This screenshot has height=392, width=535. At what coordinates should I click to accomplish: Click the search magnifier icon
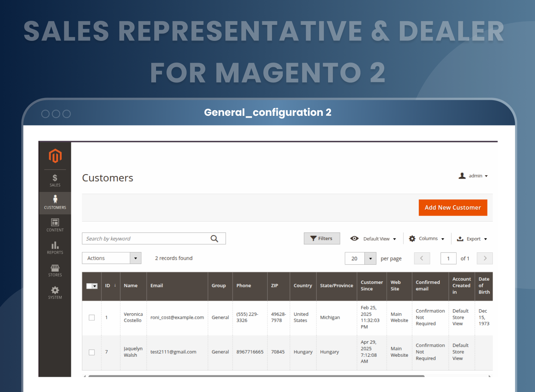[x=214, y=238]
